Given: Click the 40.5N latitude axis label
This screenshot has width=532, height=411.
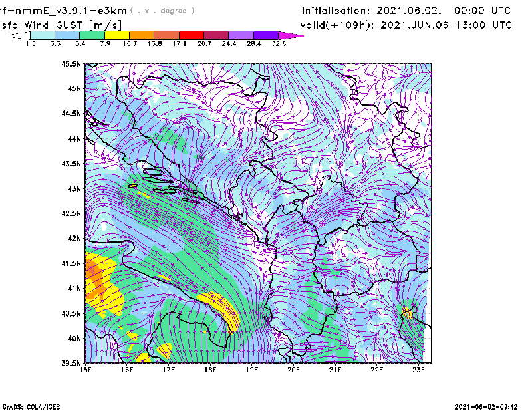Looking at the screenshot, I should coord(71,313).
